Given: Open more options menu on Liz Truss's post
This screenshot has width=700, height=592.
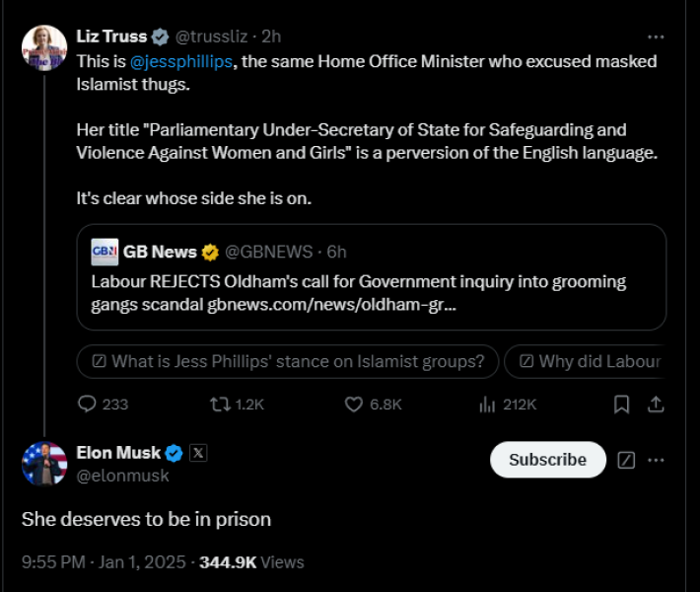Looking at the screenshot, I should tap(655, 37).
